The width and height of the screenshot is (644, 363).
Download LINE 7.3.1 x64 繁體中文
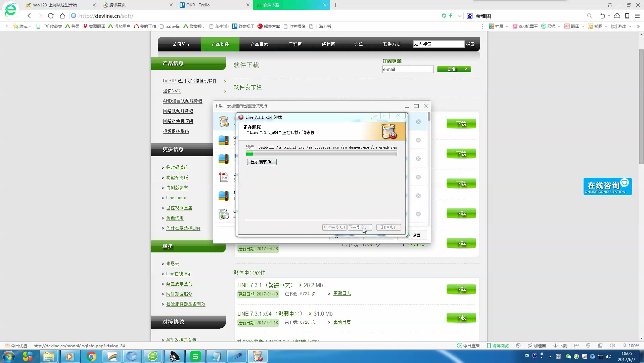pos(461,318)
